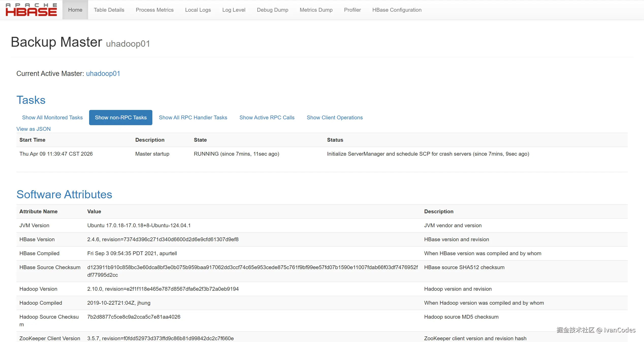Viewport: 644px width, 342px height.
Task: Click the View as JSON link
Action: pos(34,129)
